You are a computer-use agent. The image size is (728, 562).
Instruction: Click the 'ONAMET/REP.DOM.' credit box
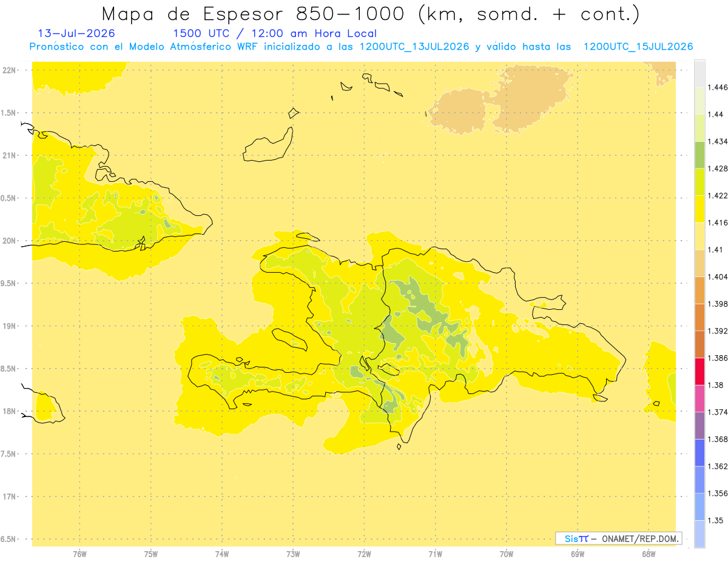click(x=618, y=538)
